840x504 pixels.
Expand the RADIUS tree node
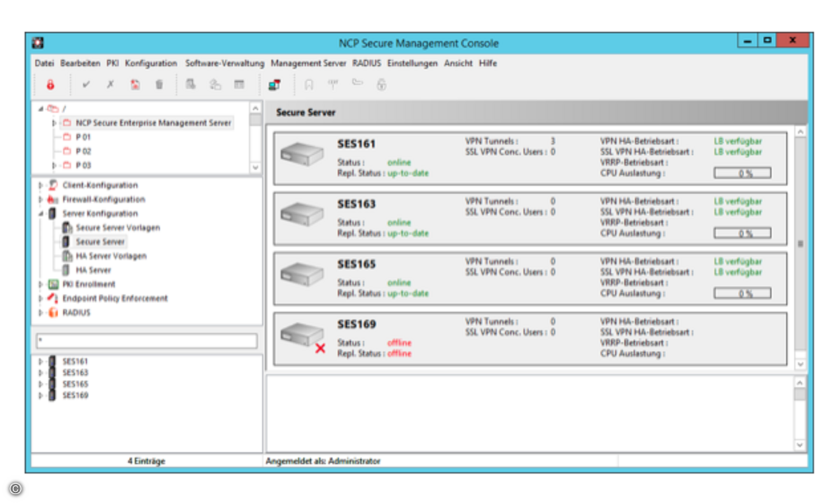click(x=41, y=313)
